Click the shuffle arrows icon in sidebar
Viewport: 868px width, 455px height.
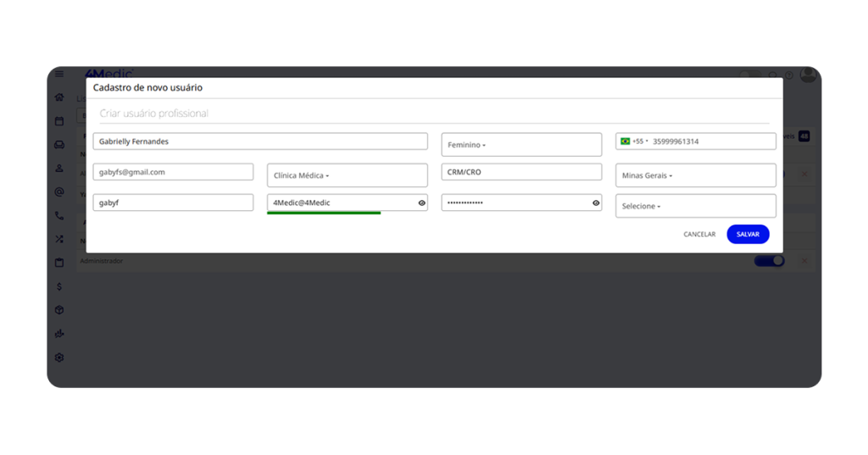[59, 240]
